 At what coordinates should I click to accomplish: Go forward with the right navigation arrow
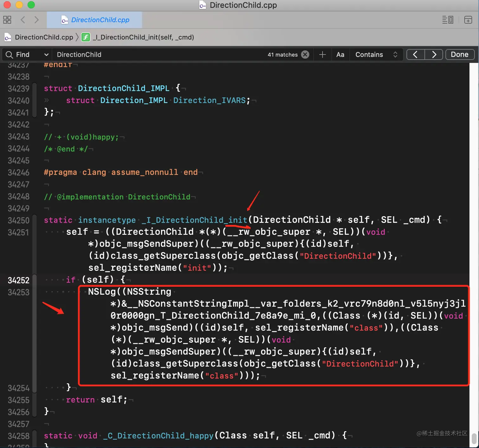pos(36,20)
